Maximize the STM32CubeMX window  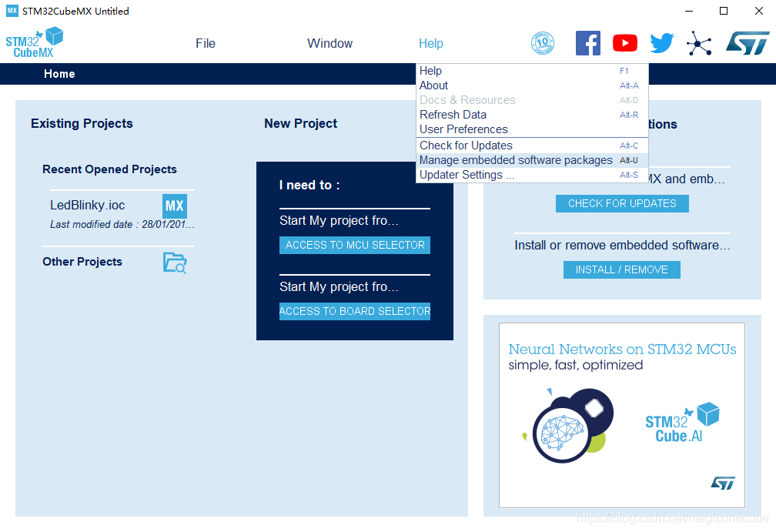pos(724,11)
